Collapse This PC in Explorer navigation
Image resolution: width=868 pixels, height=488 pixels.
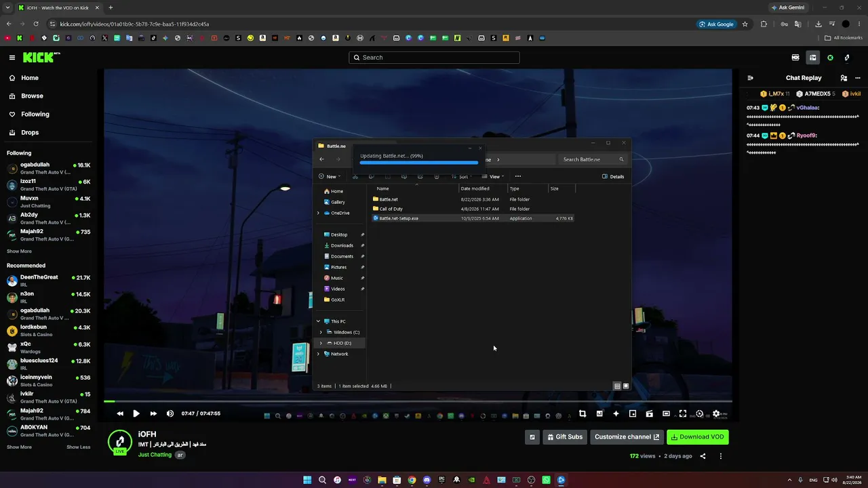(x=318, y=321)
